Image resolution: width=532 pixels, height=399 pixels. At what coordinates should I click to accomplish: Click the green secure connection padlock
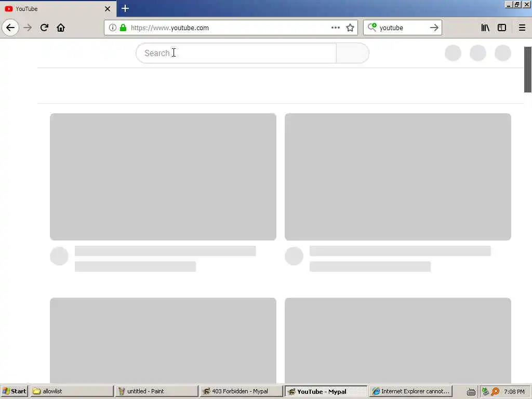(123, 28)
